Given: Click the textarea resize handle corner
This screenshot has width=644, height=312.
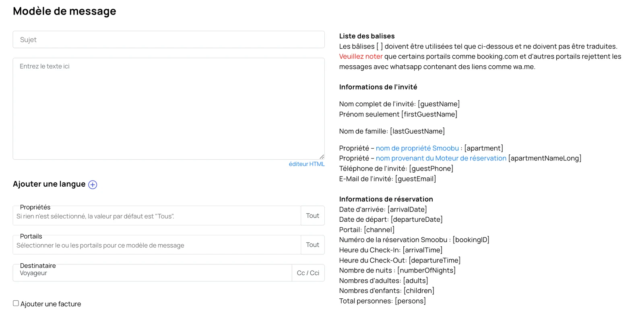Looking at the screenshot, I should pyautogui.click(x=322, y=157).
